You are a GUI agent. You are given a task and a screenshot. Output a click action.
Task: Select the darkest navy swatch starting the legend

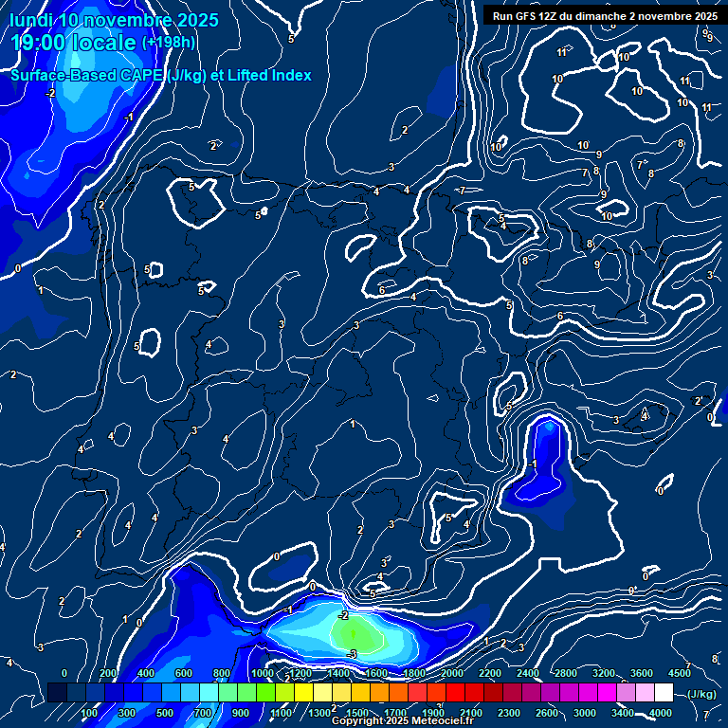pyautogui.click(x=57, y=692)
